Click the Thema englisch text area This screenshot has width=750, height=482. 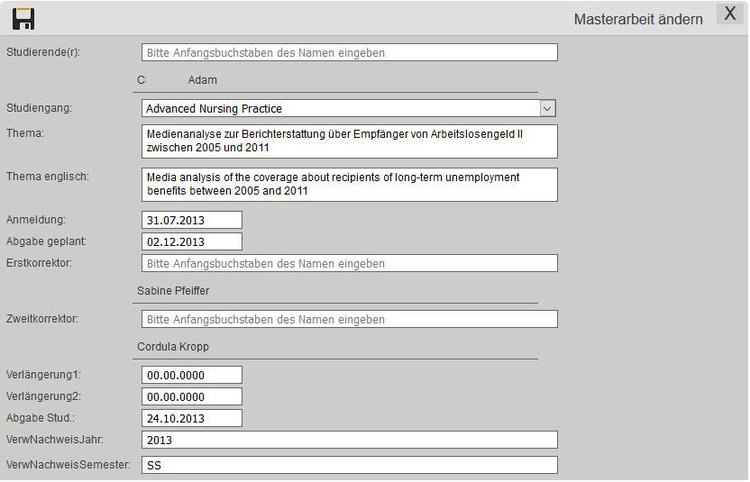349,184
